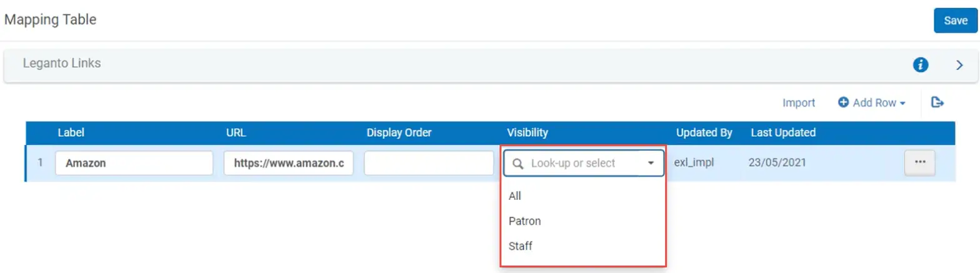Select the All visibility option
Screen dimensions: 980x273
515,196
